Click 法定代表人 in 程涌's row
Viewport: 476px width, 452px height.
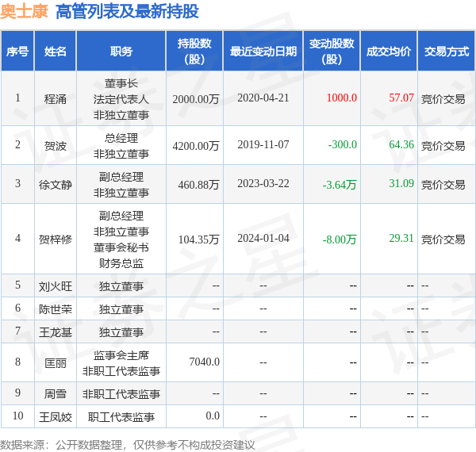tap(121, 99)
